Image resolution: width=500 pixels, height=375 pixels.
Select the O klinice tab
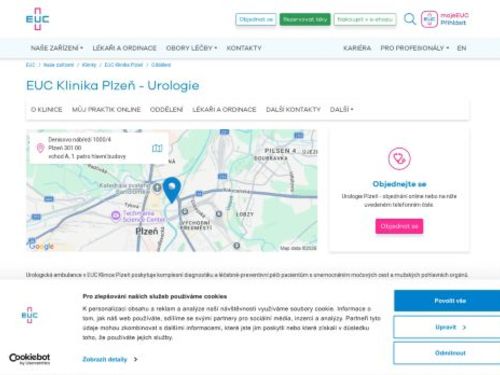click(x=46, y=109)
